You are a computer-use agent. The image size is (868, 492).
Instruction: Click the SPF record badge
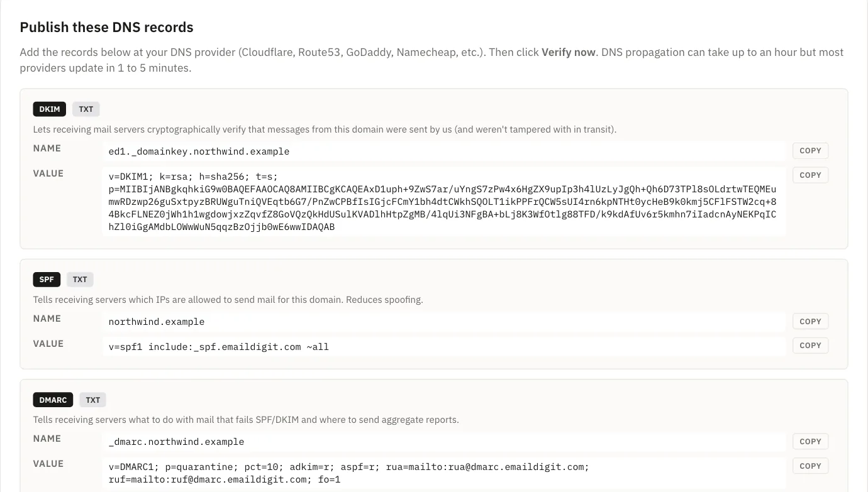point(47,280)
